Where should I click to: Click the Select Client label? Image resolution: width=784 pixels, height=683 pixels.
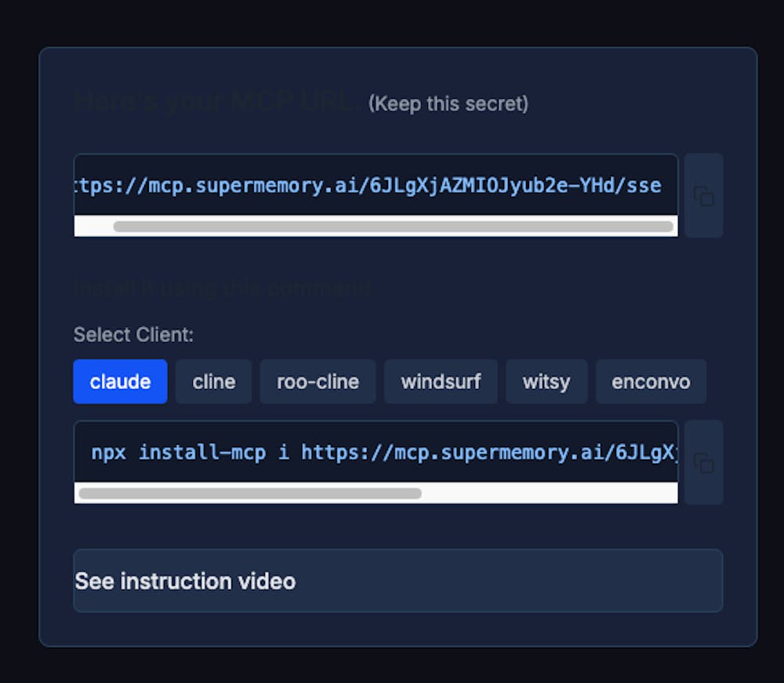point(132,334)
